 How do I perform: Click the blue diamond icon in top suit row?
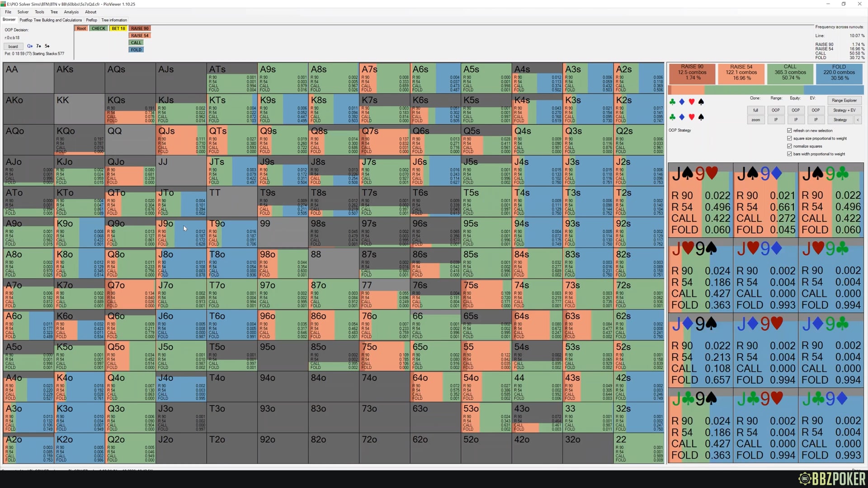point(682,102)
